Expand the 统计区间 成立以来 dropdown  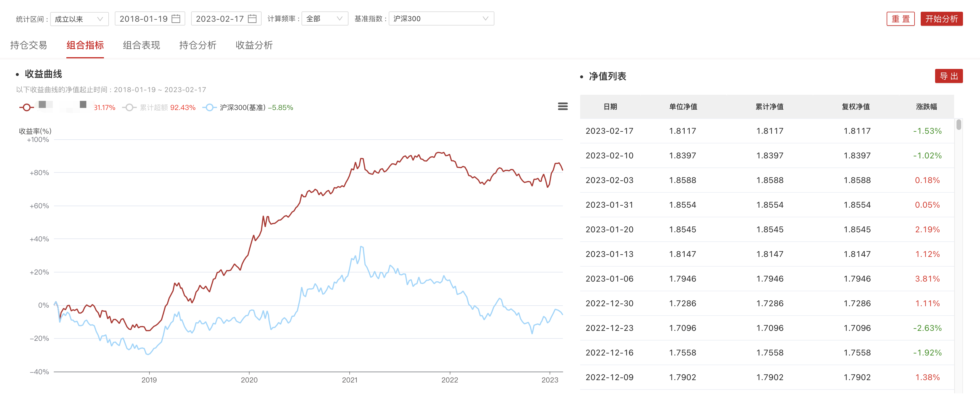tap(79, 19)
